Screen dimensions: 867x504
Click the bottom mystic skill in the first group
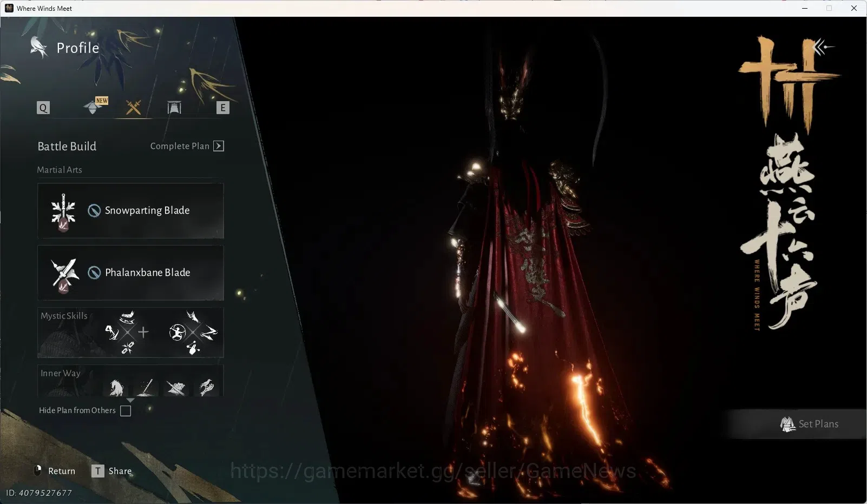click(128, 348)
